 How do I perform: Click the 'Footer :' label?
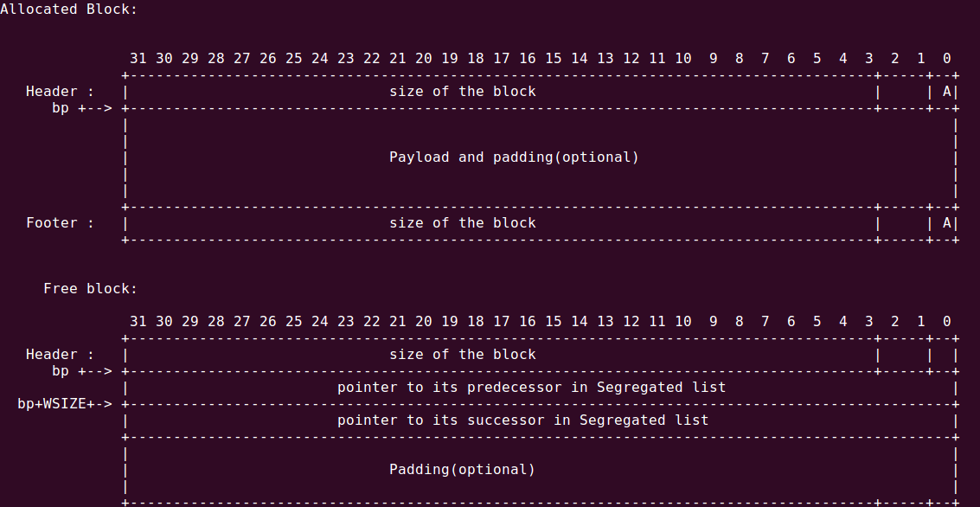tap(60, 223)
